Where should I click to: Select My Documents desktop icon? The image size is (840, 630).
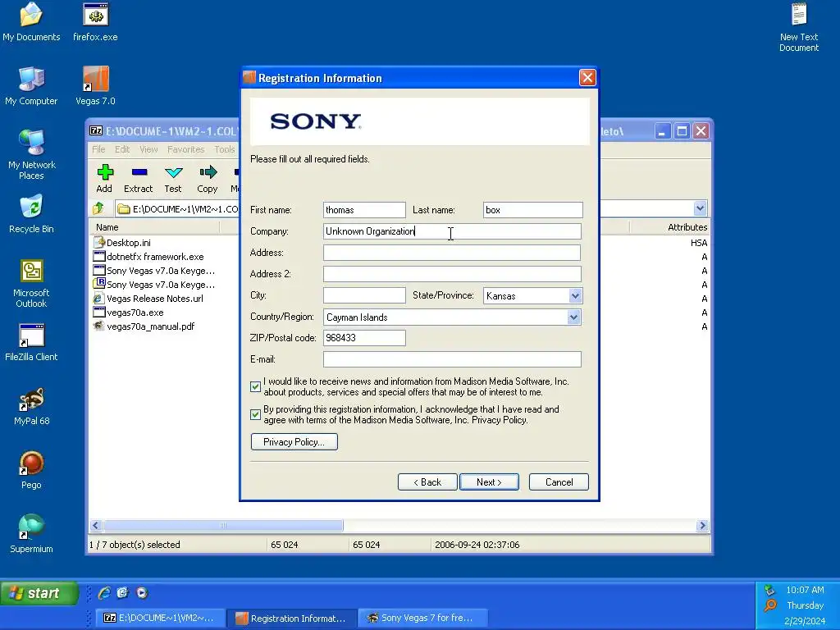[31, 22]
